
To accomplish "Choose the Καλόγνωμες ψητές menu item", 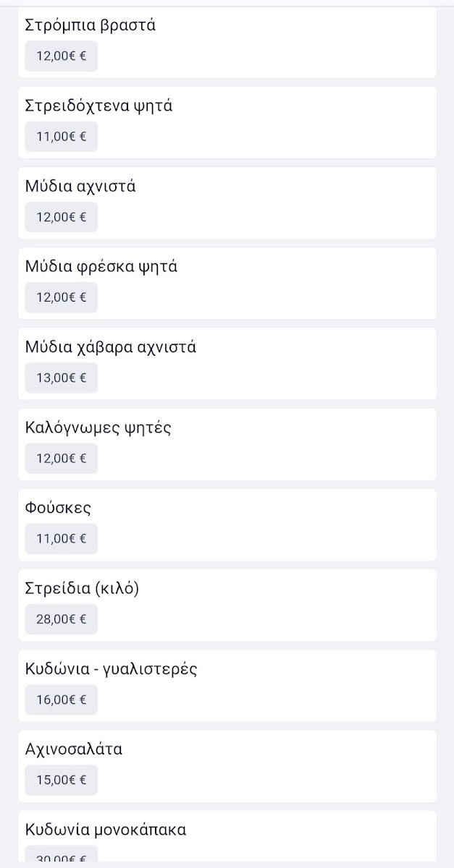I will 98,427.
